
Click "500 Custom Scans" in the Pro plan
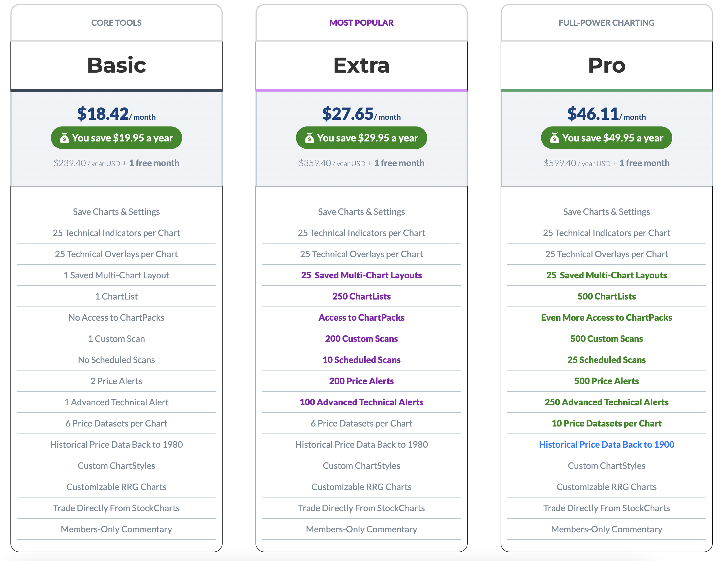point(606,339)
